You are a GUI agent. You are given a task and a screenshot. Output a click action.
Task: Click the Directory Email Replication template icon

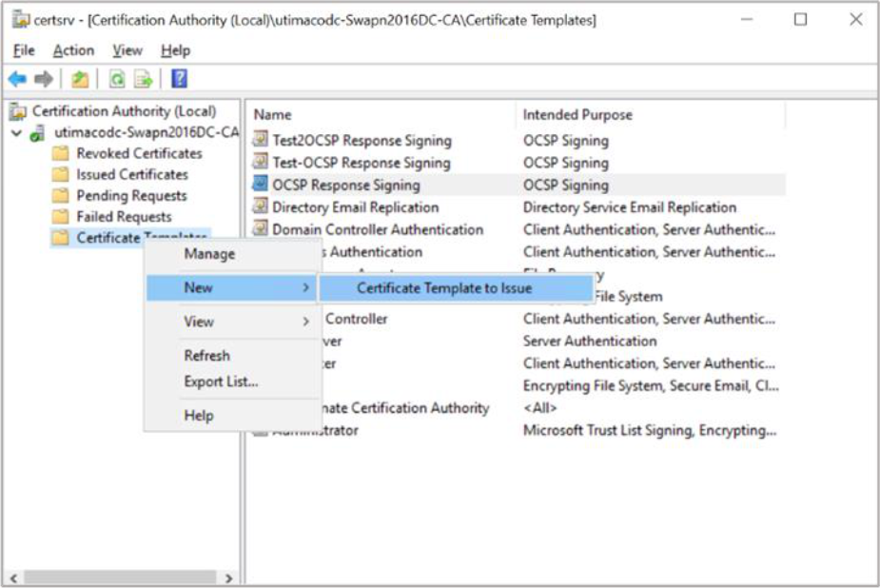pyautogui.click(x=261, y=207)
